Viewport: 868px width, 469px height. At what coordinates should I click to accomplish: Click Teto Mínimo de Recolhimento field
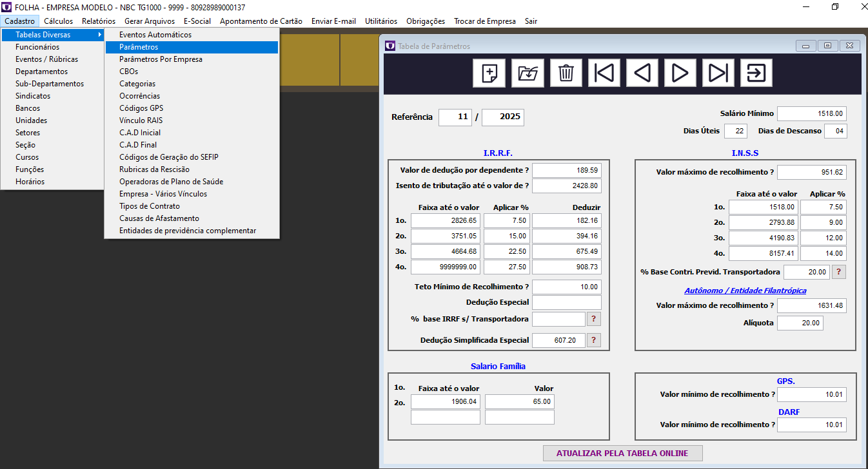tap(567, 287)
